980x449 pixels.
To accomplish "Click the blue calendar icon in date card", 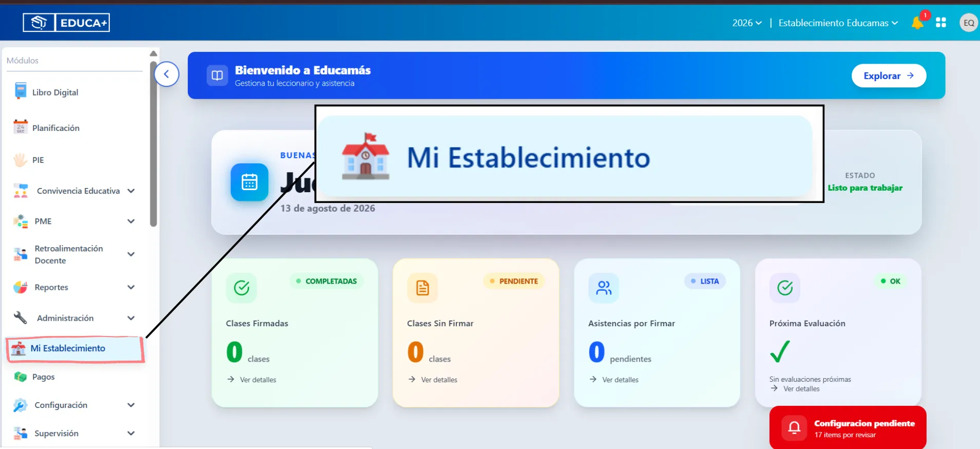I will click(249, 182).
